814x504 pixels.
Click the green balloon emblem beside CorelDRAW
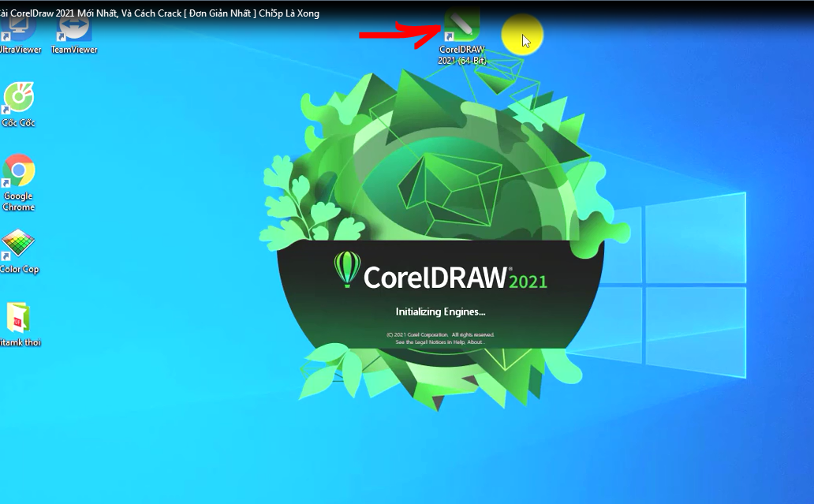coord(347,269)
